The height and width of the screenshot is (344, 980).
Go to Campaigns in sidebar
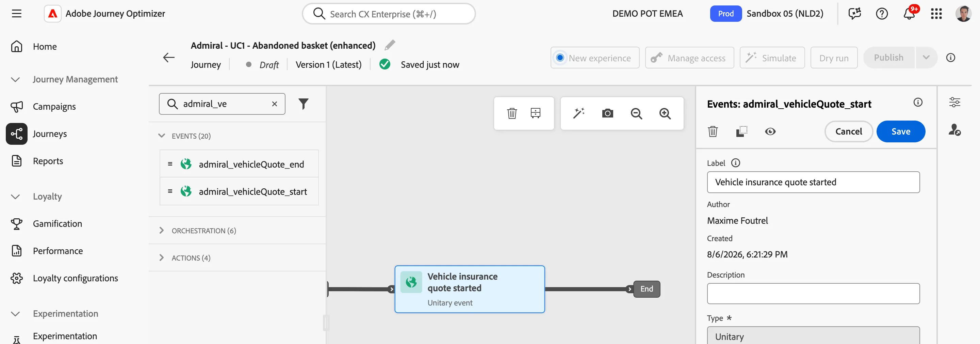pyautogui.click(x=54, y=107)
